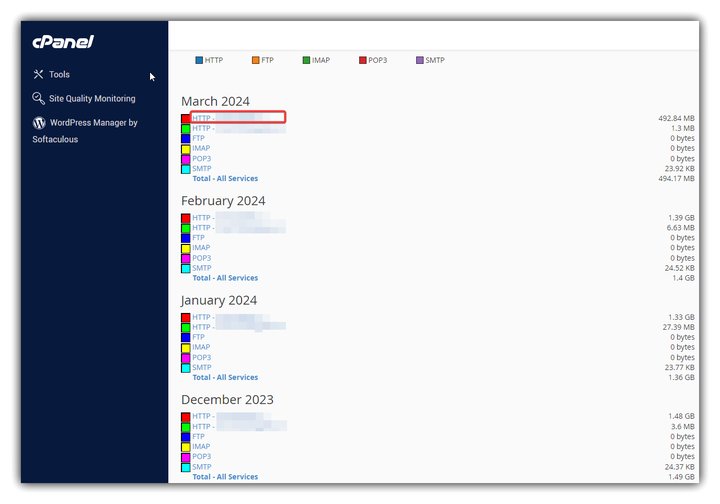Screen dimensions: 720x504
Task: Open FTP link under February 2024
Action: click(198, 238)
